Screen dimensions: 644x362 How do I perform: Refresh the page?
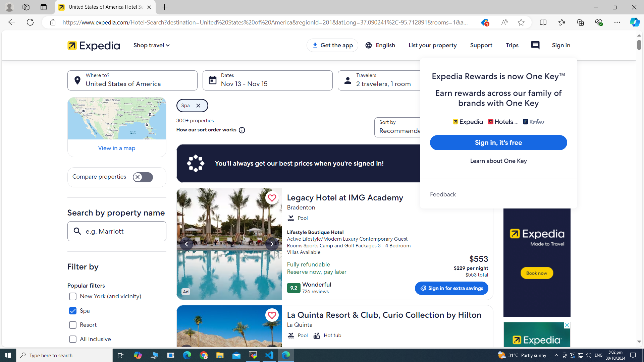pyautogui.click(x=30, y=22)
